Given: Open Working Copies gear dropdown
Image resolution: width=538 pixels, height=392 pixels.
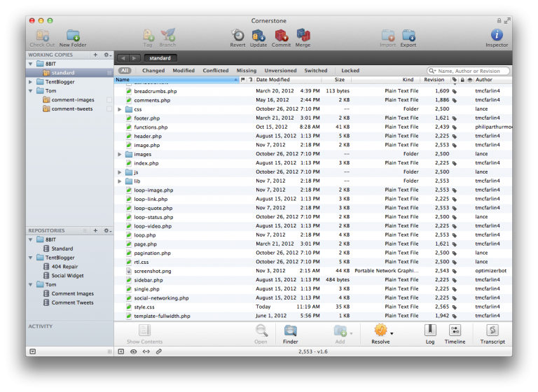Looking at the screenshot, I should (x=108, y=55).
